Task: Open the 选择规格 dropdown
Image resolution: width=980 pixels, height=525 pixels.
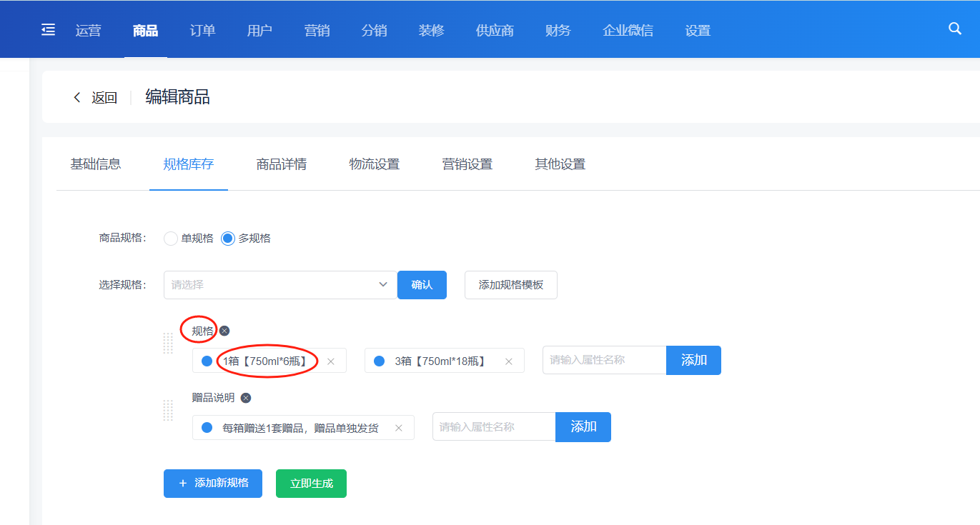Action: click(280, 284)
